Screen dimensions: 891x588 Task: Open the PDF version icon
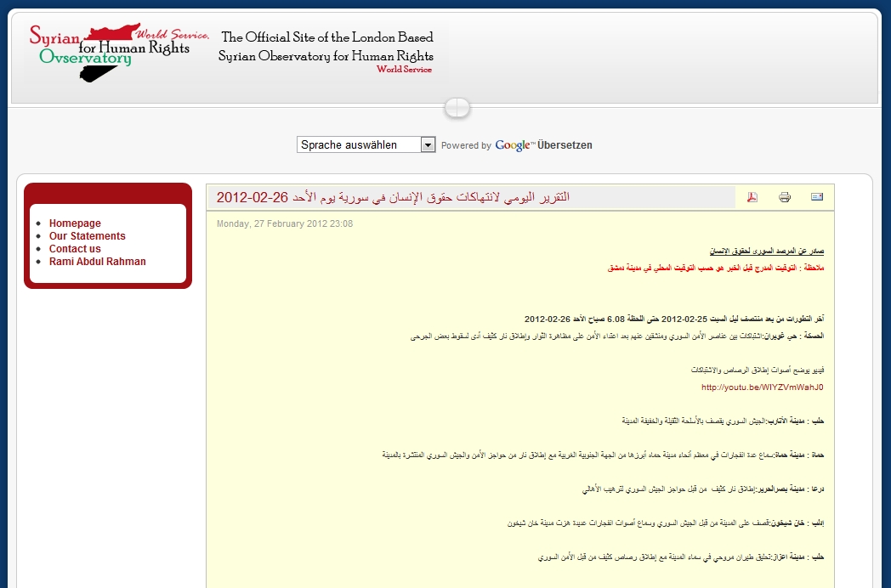click(752, 197)
